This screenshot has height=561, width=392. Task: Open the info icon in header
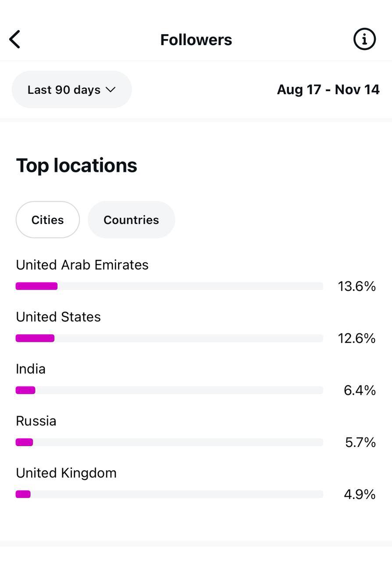364,39
